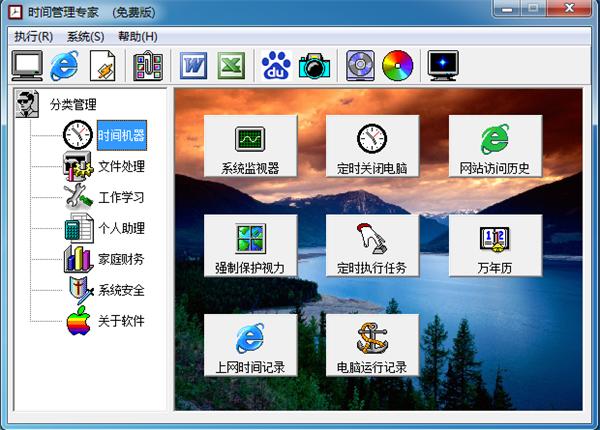Click the blue-screen monitor toolbar icon
This screenshot has width=600, height=430.
click(442, 66)
